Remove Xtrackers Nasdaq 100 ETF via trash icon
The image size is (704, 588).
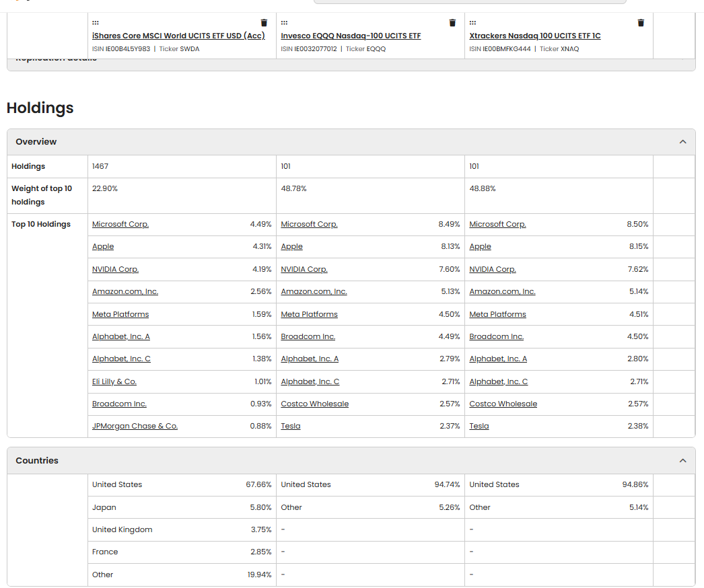pos(641,23)
